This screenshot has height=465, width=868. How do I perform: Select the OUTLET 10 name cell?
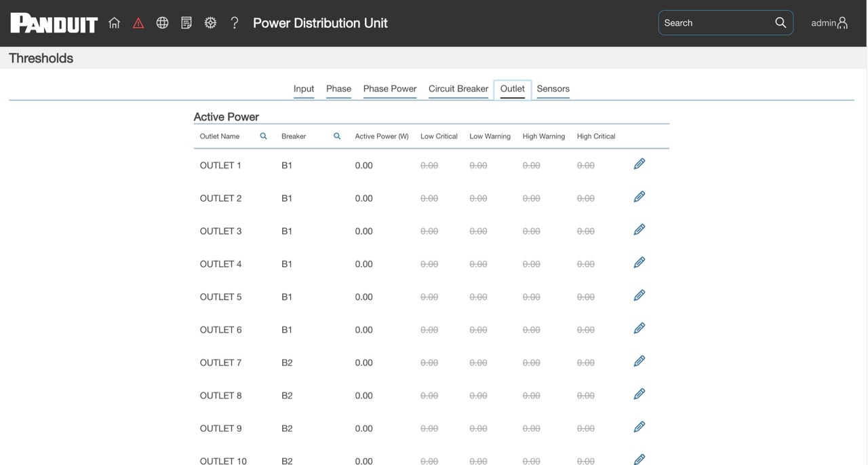[223, 461]
